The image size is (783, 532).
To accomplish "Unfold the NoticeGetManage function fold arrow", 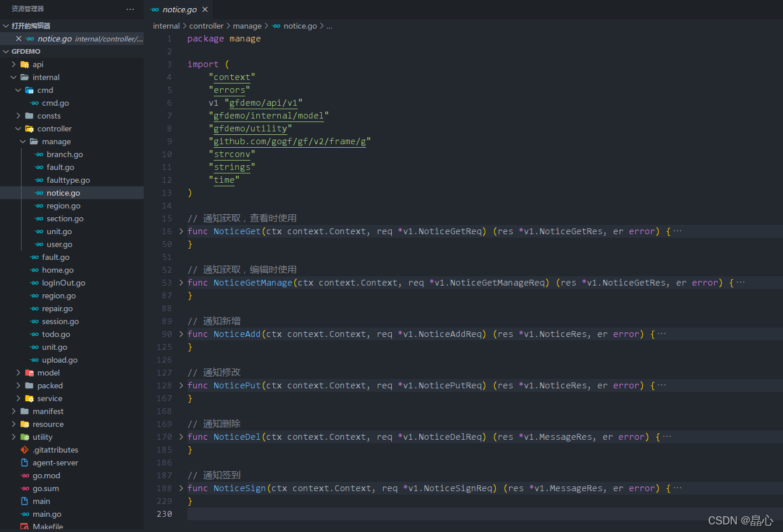I will point(181,283).
